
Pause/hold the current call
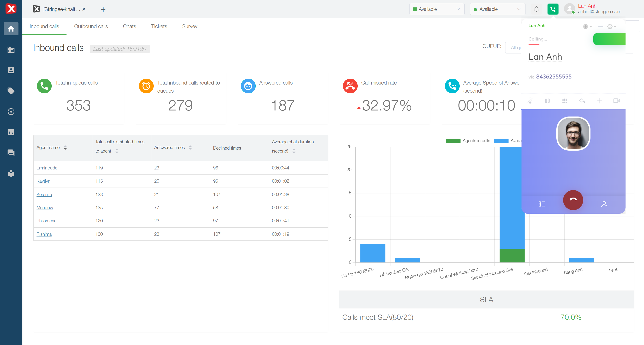point(547,101)
